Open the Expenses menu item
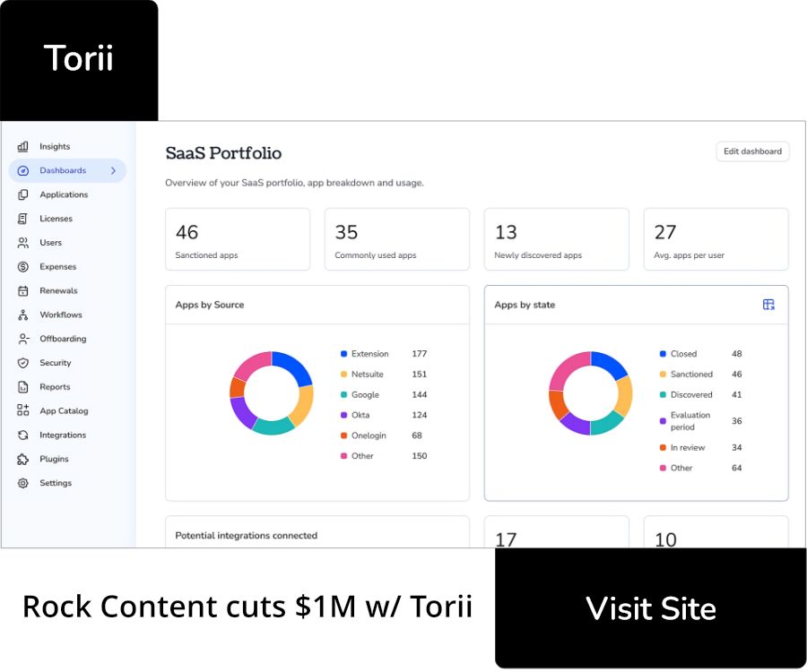 (x=67, y=267)
